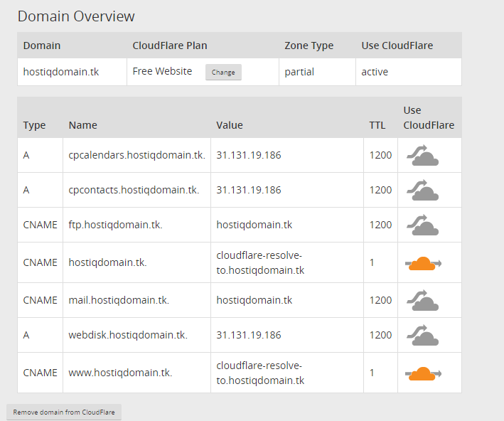Image resolution: width=504 pixels, height=421 pixels.
Task: Click type A in webdisk row
Action: pos(26,335)
